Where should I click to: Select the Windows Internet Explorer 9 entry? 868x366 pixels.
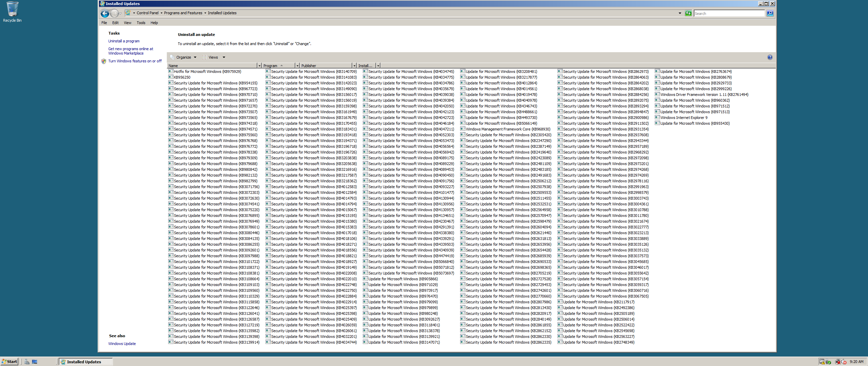tap(684, 118)
